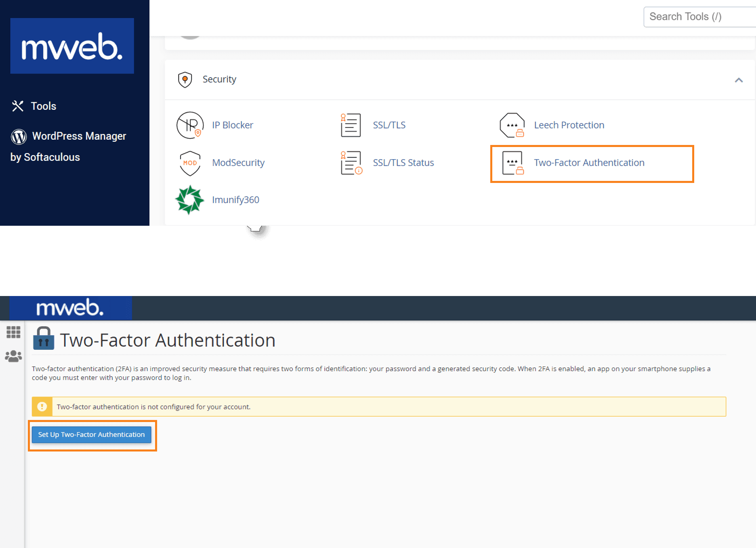Click the Tools wrench icon in navigation
Screen dimensions: 756x548
point(18,105)
